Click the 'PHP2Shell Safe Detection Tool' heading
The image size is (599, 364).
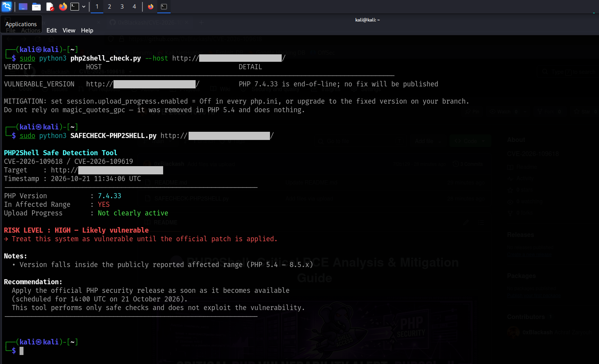(61, 153)
